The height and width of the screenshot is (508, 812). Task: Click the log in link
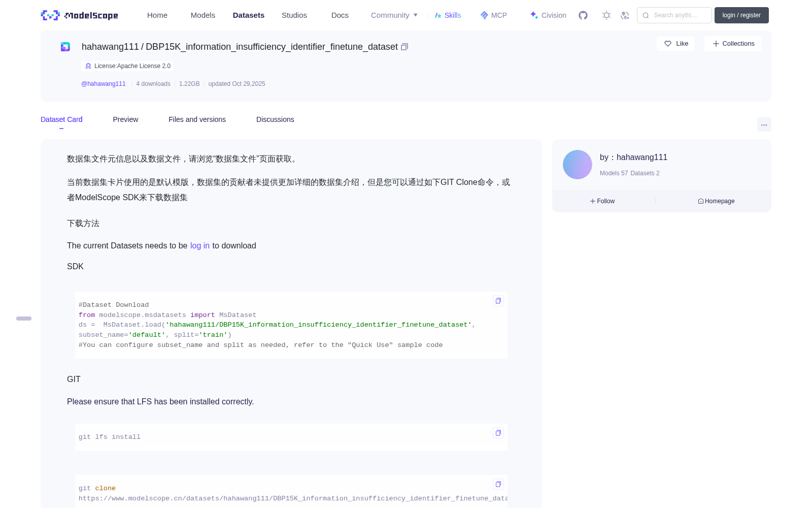pos(200,245)
